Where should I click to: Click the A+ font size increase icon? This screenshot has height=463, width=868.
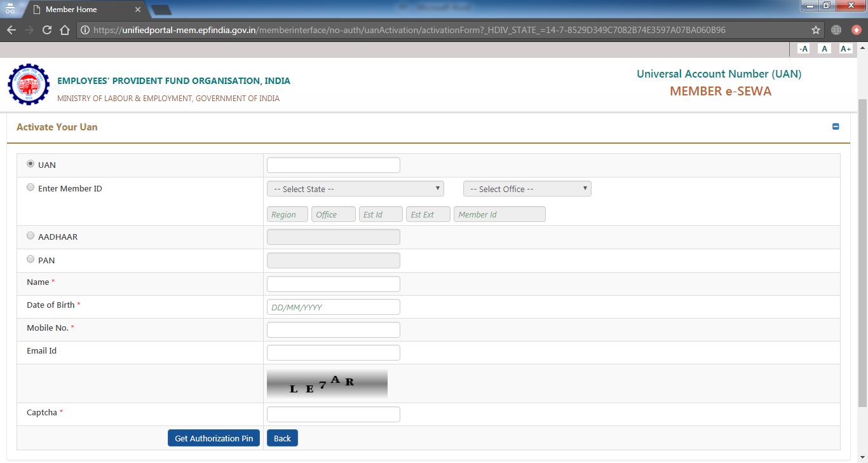(x=845, y=48)
